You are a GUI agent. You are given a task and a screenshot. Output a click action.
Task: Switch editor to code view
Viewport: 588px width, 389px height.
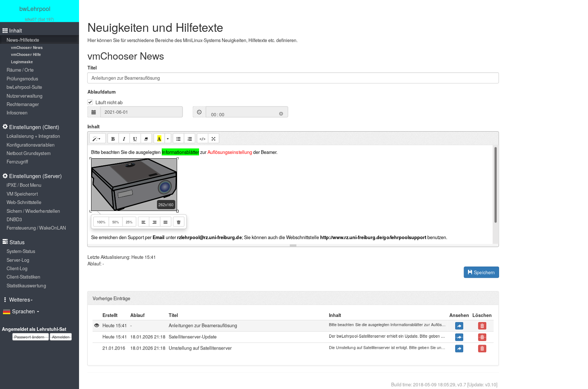coord(202,139)
